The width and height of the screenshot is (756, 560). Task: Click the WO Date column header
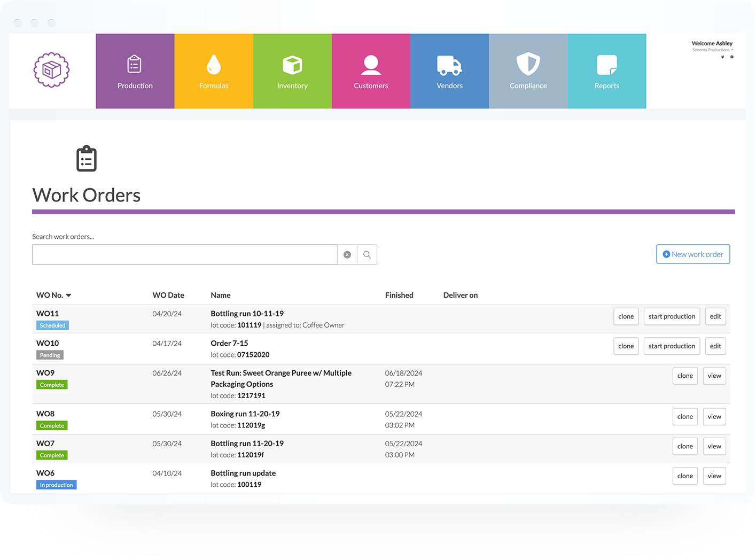coord(168,295)
